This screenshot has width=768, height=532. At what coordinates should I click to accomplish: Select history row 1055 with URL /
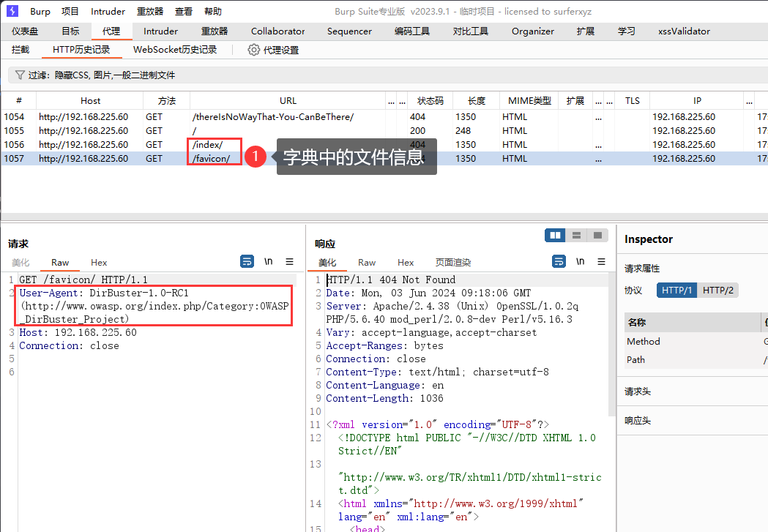[x=384, y=131]
